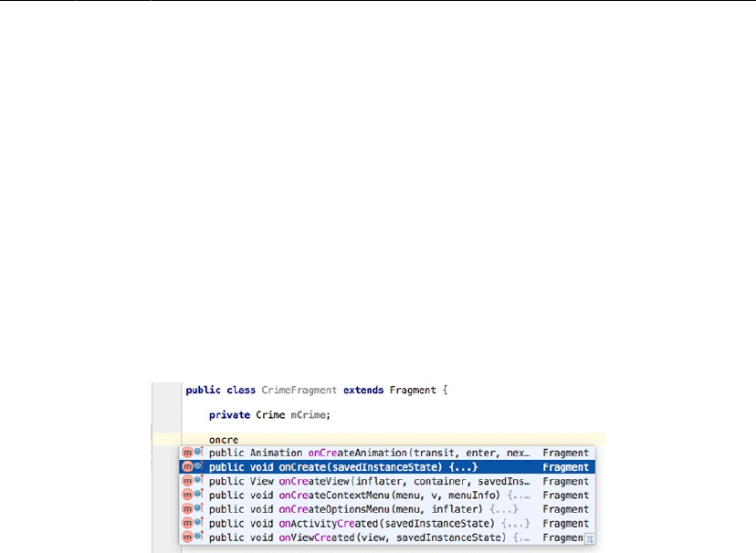Click the 'mCrime' field name
The image size is (756, 553).
(308, 414)
